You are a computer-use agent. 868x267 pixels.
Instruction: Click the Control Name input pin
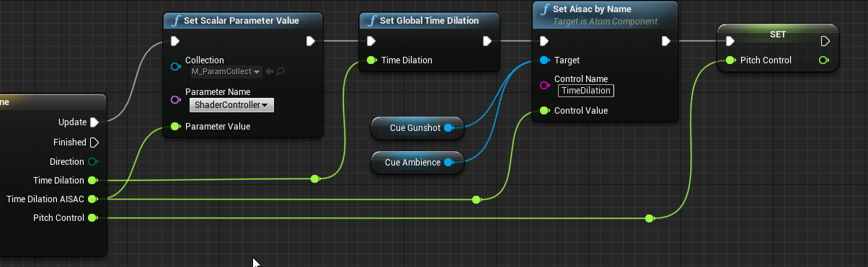(x=544, y=85)
